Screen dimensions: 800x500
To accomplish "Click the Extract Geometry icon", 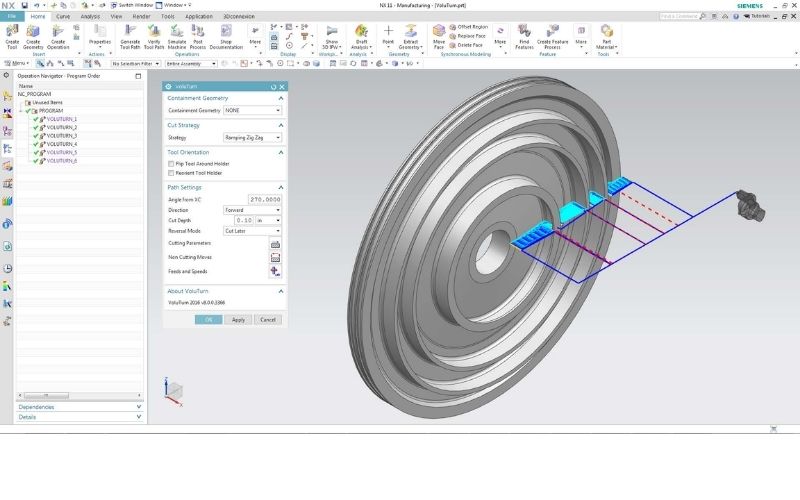I will tap(410, 37).
